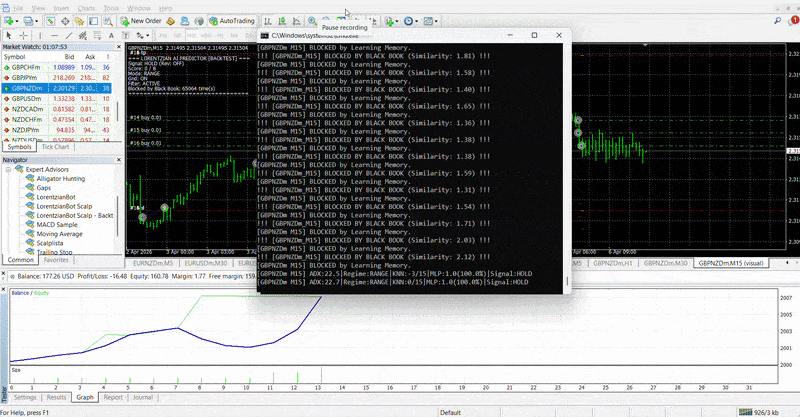The image size is (800, 417).
Task: Switch chart to line chart style
Action: [x=296, y=21]
